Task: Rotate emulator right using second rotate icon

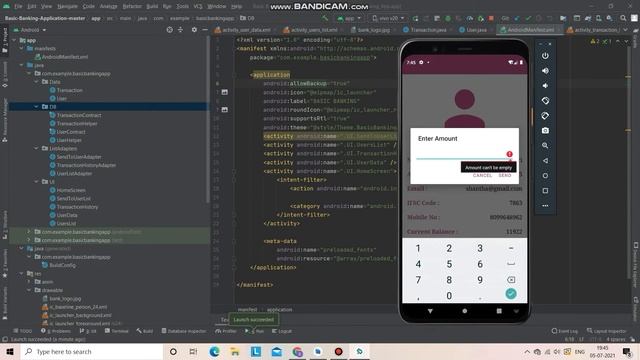Action: (x=545, y=116)
